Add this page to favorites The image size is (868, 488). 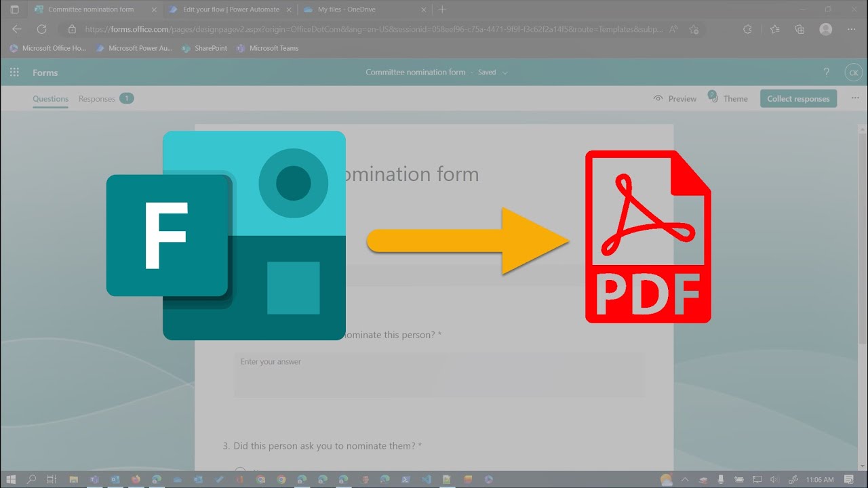(x=694, y=29)
